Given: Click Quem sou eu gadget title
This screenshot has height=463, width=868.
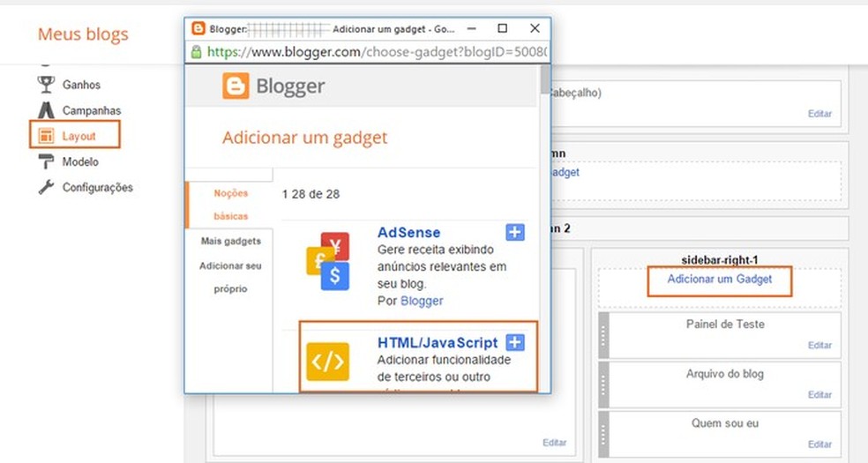Looking at the screenshot, I should 725,423.
